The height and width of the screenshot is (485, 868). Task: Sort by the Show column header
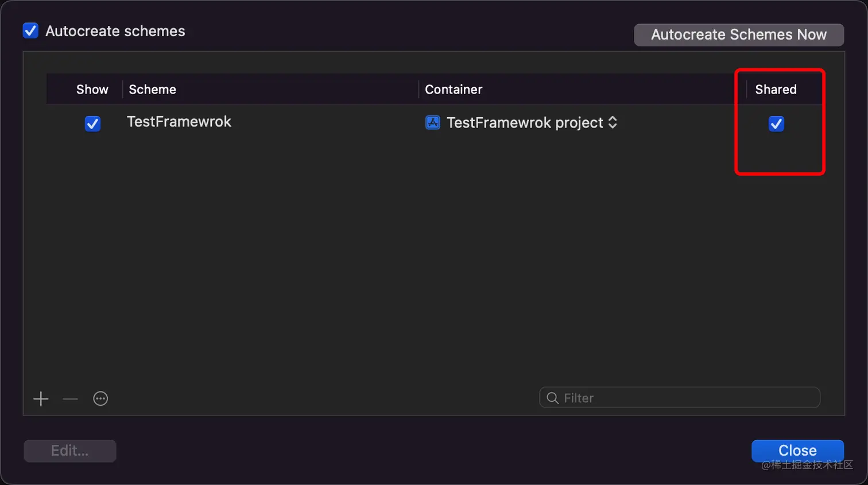(x=92, y=90)
